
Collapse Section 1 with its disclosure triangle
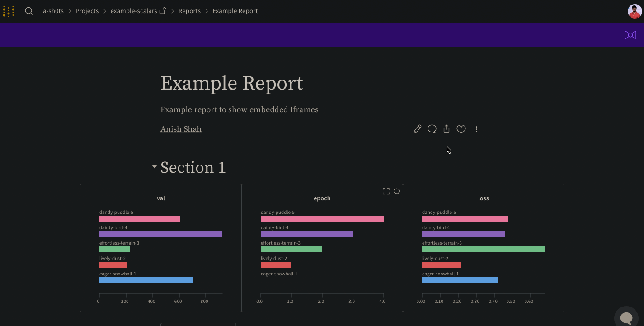pyautogui.click(x=154, y=167)
